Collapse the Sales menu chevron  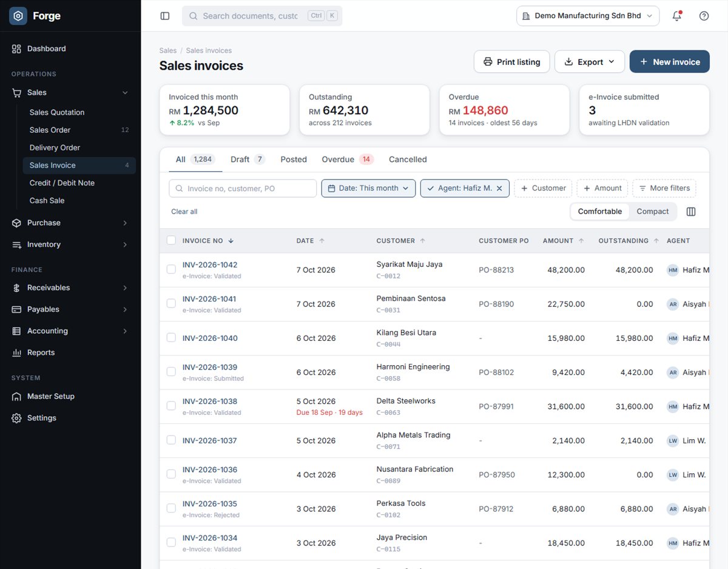pyautogui.click(x=125, y=93)
